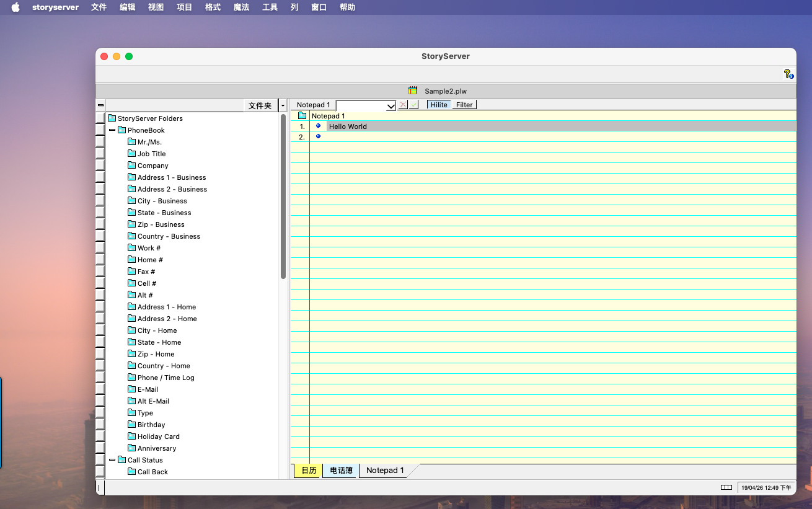Click the PhoneBook folder icon
The height and width of the screenshot is (509, 812).
click(x=121, y=130)
